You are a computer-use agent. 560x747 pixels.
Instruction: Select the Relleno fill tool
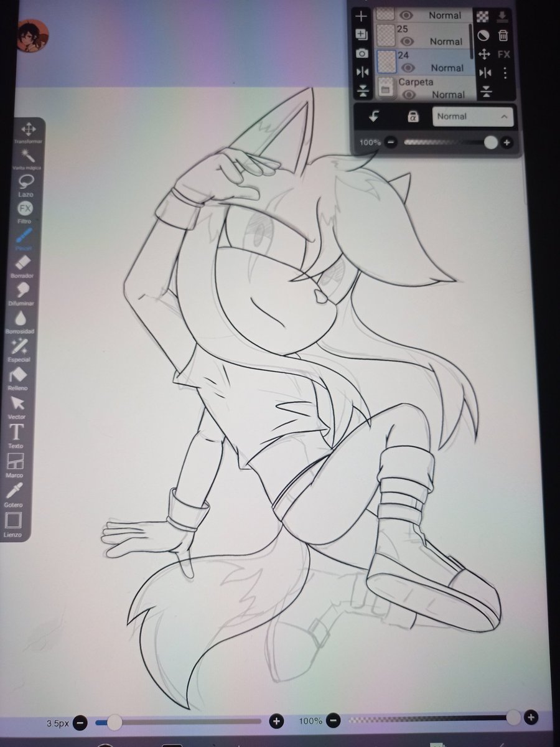(x=18, y=378)
